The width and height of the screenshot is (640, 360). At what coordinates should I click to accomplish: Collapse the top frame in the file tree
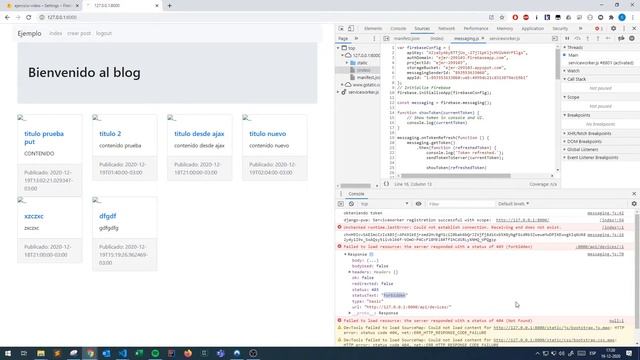point(338,48)
